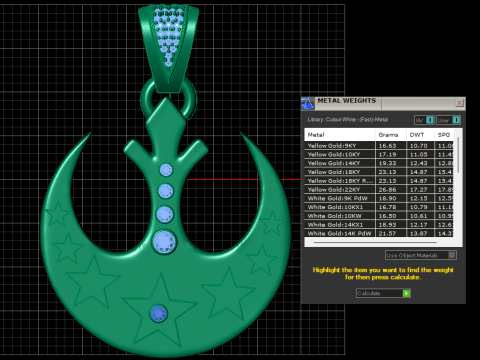This screenshot has height=360, width=480.
Task: Click the SPG column header
Action: pyautogui.click(x=444, y=135)
